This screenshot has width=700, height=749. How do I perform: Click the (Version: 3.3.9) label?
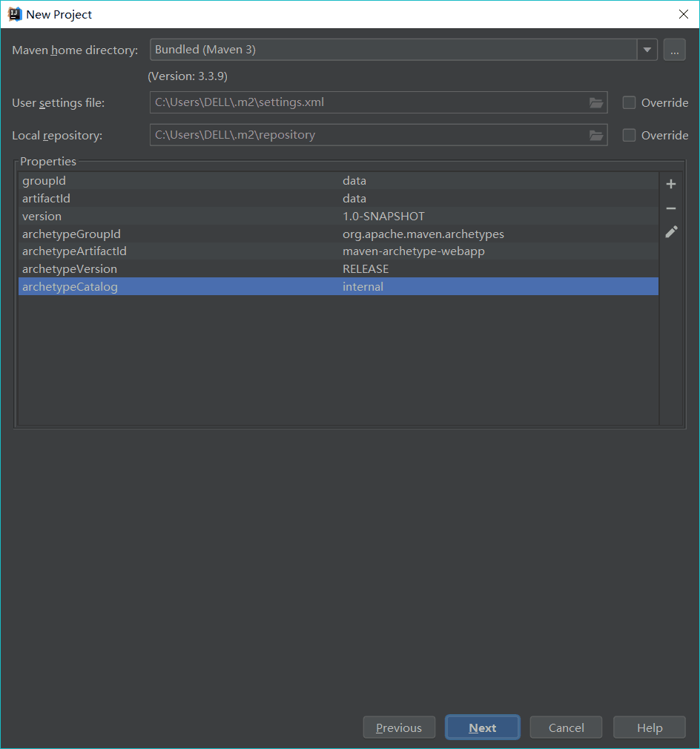click(x=188, y=76)
